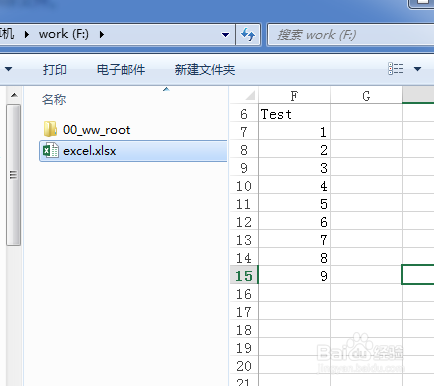Click the search work (F:) field
Screen dimensions: 434x386
(352, 35)
